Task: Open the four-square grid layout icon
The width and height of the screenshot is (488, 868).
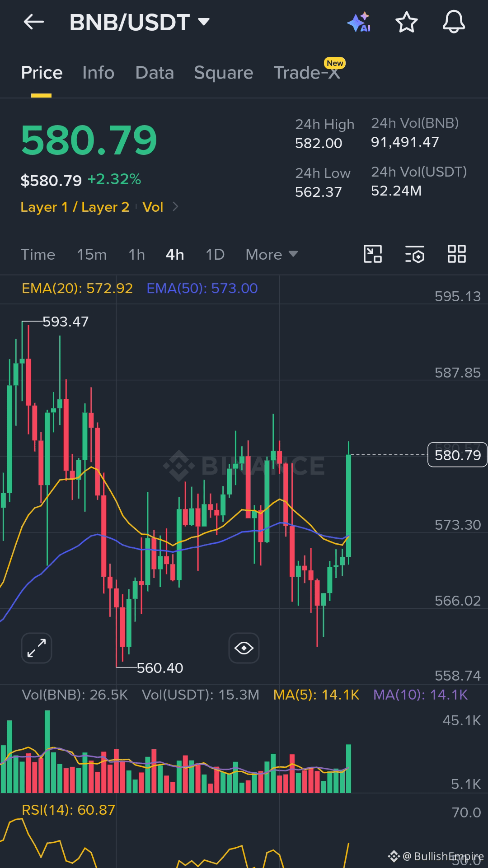Action: [456, 254]
